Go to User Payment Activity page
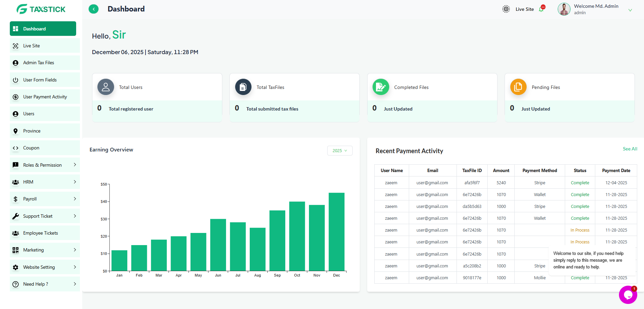The image size is (644, 309). (45, 97)
